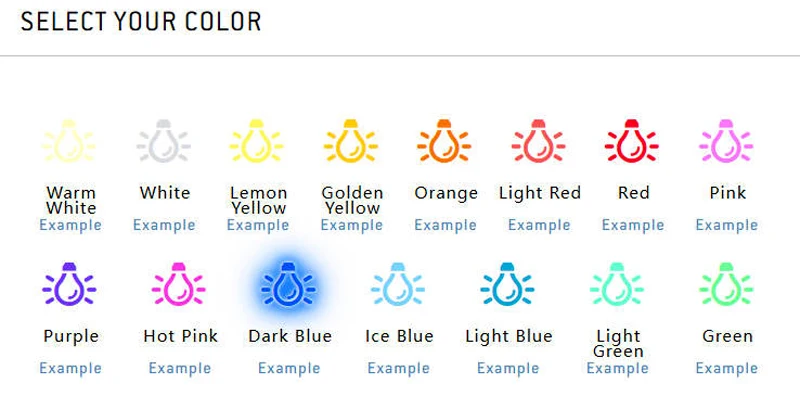Choose the Pink bulb icon
Image resolution: width=800 pixels, height=396 pixels.
(x=726, y=141)
